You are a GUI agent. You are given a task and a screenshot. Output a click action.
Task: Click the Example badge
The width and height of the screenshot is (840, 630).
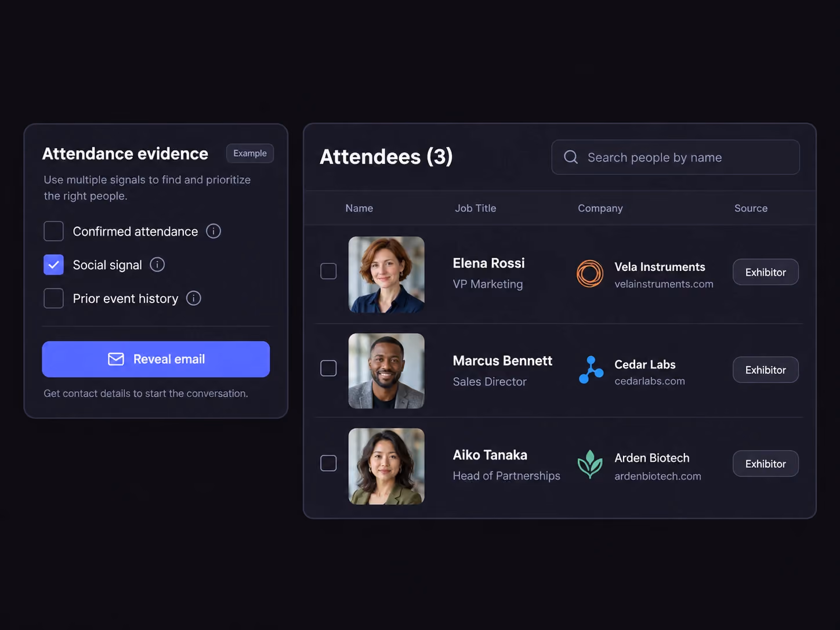(250, 153)
